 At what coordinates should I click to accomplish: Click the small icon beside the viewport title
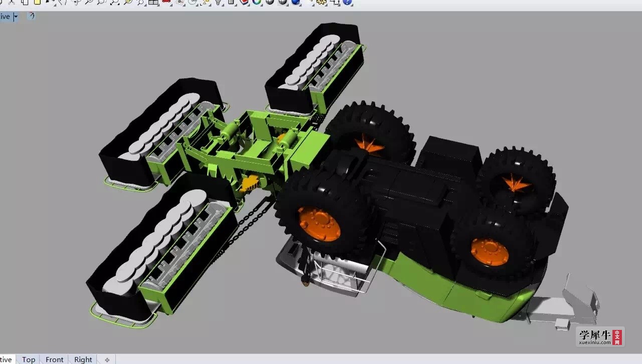click(x=31, y=16)
